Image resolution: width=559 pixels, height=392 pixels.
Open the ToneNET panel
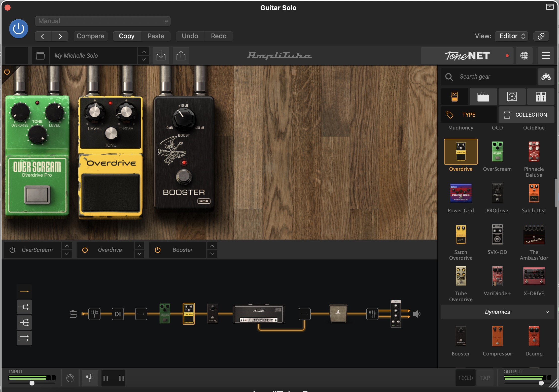coord(468,56)
